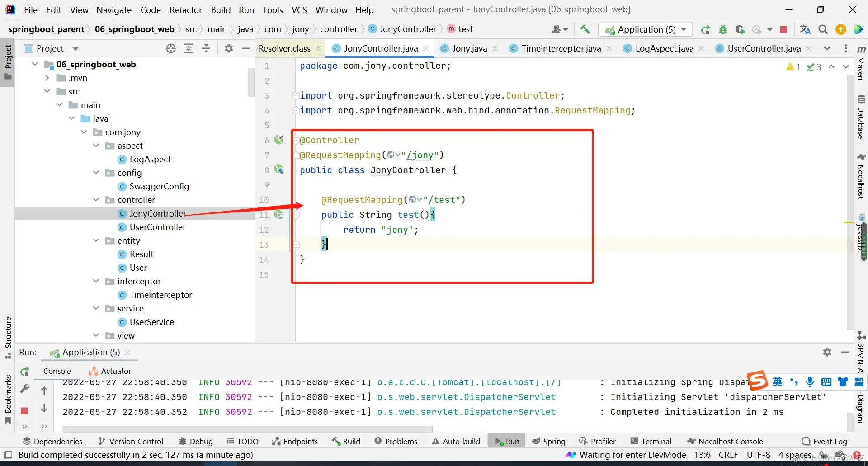Open the Event Log
The image size is (868, 466).
coord(825,441)
